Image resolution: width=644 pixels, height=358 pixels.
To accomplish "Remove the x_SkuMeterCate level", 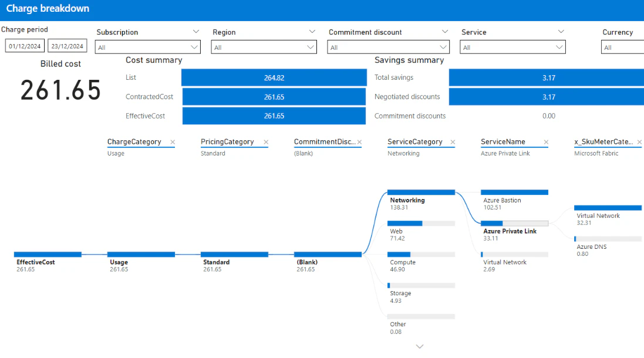I will pyautogui.click(x=639, y=142).
